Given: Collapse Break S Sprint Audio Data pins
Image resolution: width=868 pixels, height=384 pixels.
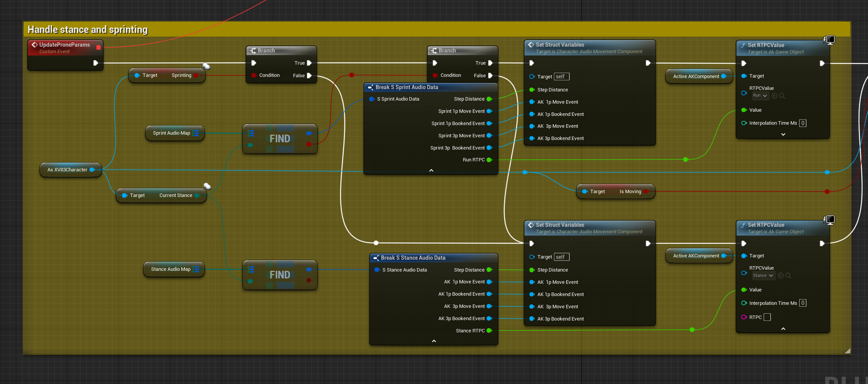Looking at the screenshot, I should pyautogui.click(x=431, y=171).
